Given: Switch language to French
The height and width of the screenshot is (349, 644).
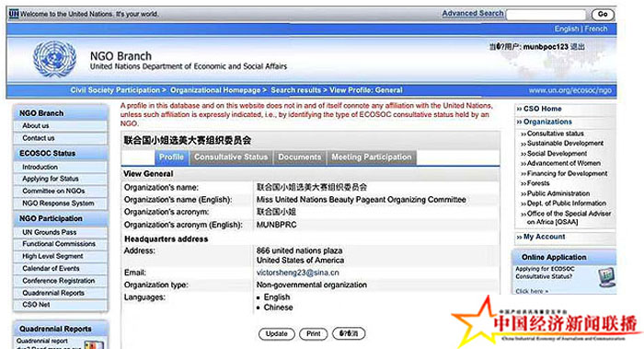Looking at the screenshot, I should [595, 29].
